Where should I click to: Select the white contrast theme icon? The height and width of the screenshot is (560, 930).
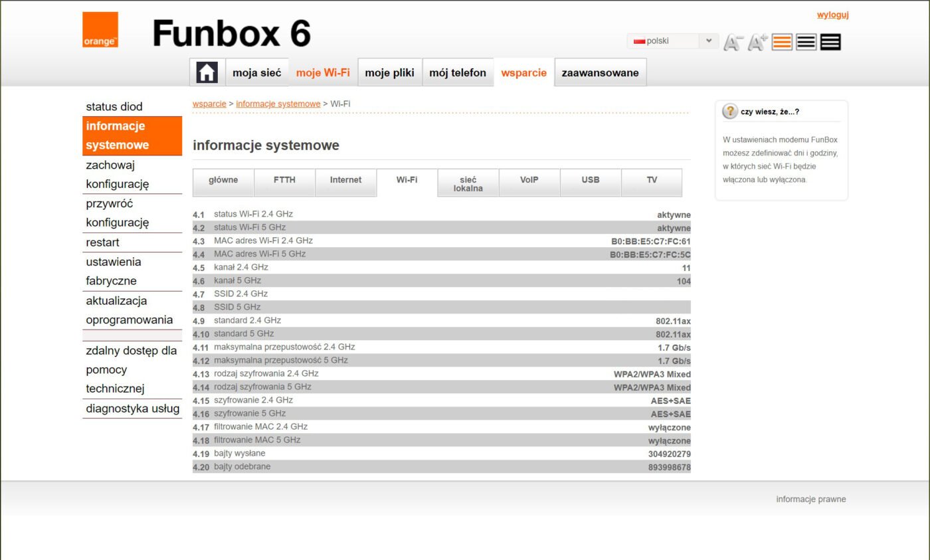[x=806, y=41]
